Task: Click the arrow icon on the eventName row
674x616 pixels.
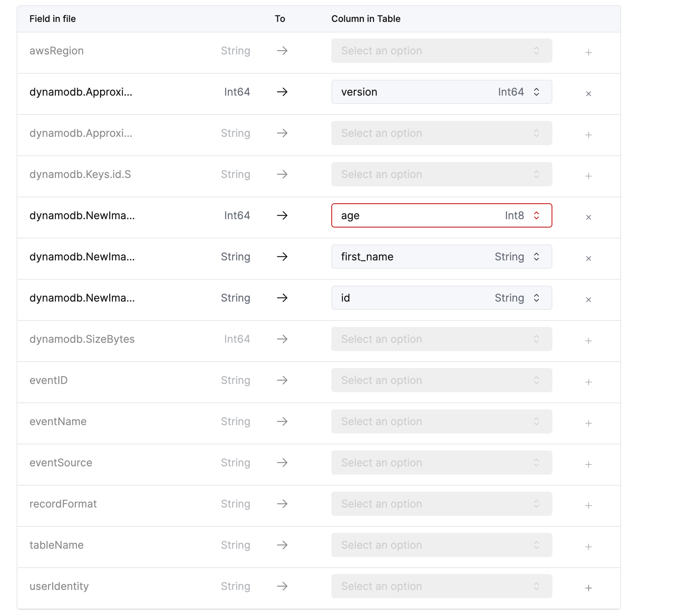Action: tap(282, 422)
